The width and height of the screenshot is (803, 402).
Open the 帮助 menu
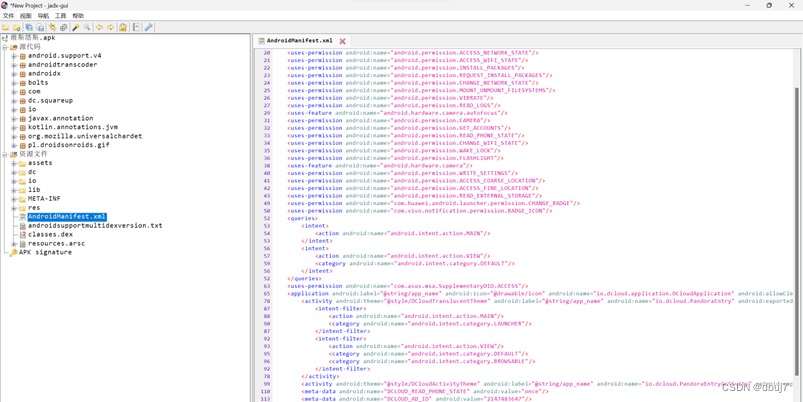pos(78,16)
